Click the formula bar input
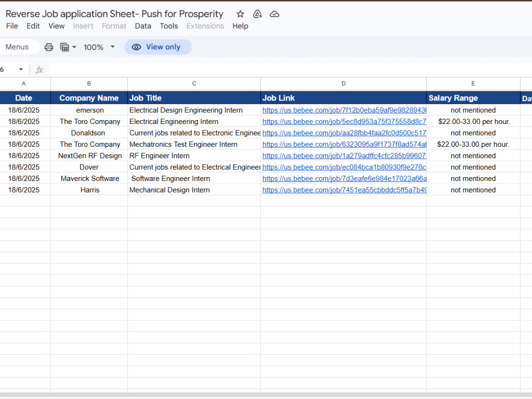 pyautogui.click(x=290, y=70)
